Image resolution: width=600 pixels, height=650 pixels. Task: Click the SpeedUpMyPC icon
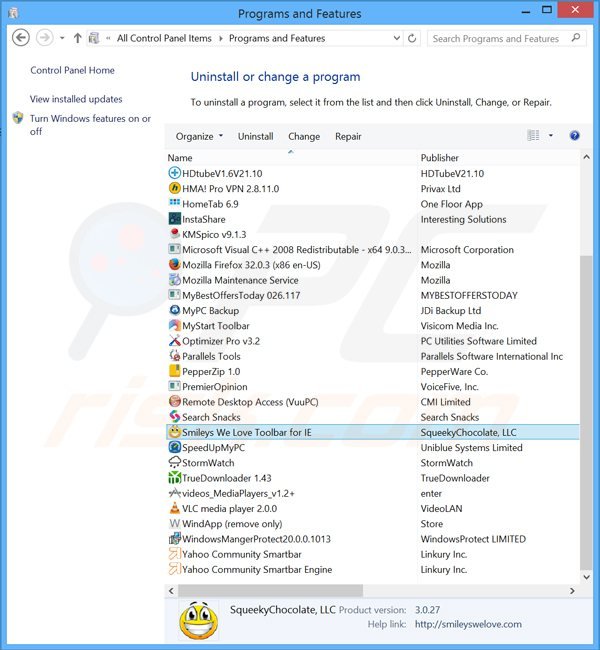pos(175,447)
